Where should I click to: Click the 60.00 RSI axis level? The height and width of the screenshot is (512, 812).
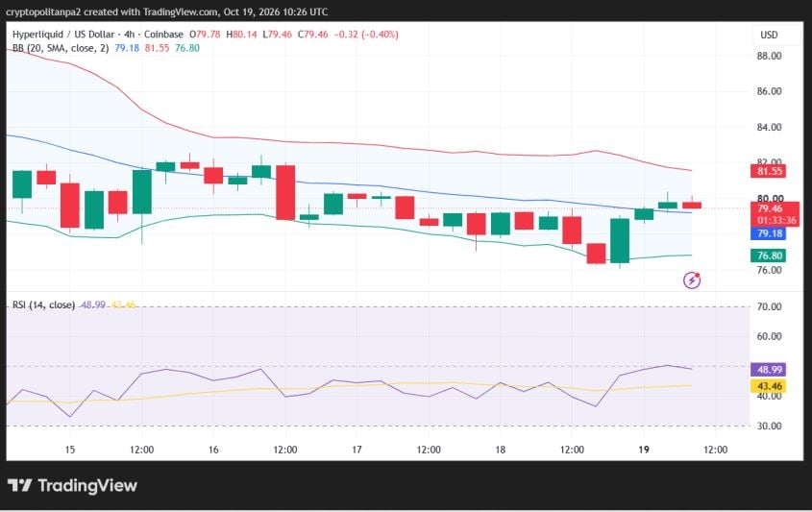pos(769,336)
